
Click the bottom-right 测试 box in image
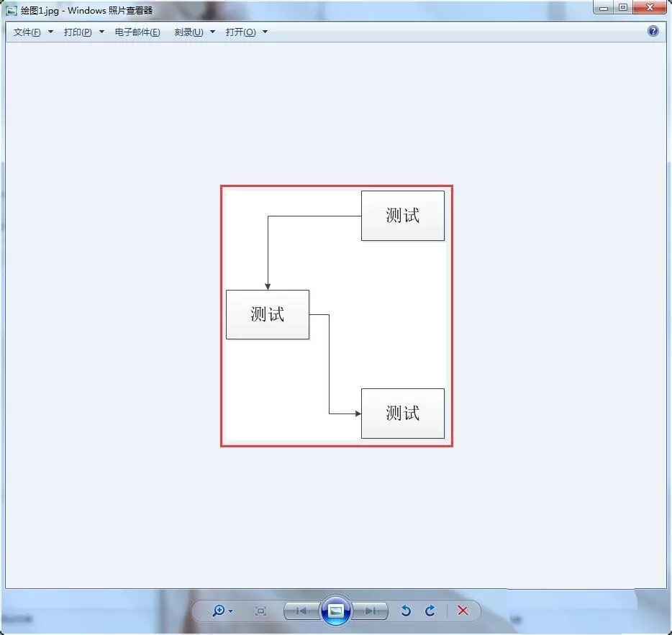tap(403, 414)
